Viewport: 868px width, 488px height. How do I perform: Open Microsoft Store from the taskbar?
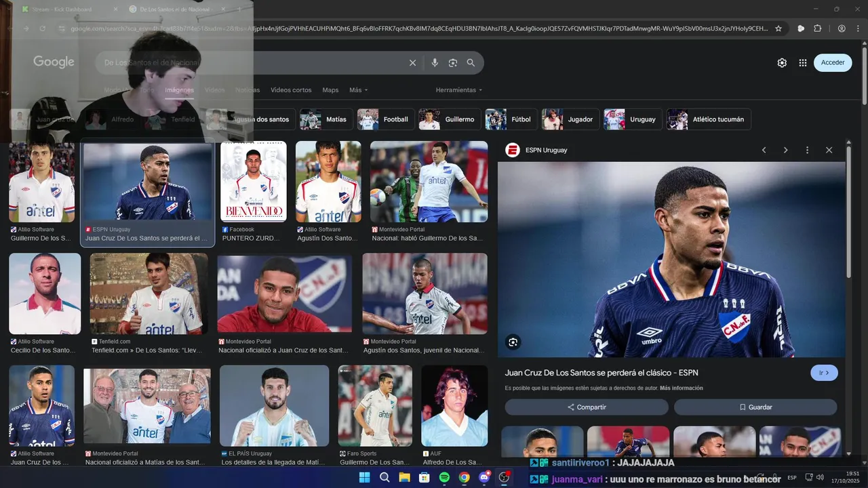pyautogui.click(x=425, y=477)
